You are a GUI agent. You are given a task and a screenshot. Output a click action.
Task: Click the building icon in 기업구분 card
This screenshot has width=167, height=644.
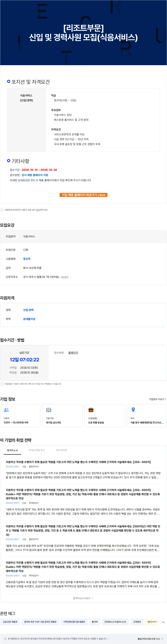49,410
